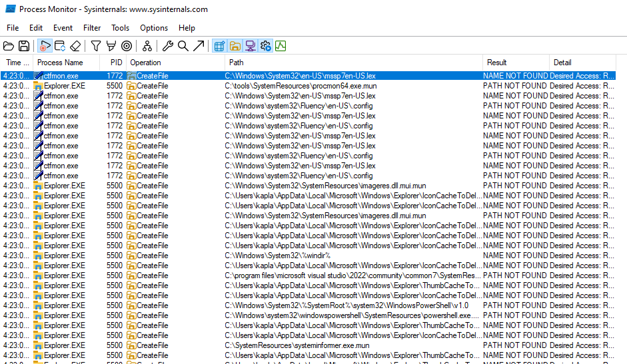627x364 pixels.
Task: Click CreateFile in the visual studio 2022 row
Action: pyautogui.click(x=153, y=275)
